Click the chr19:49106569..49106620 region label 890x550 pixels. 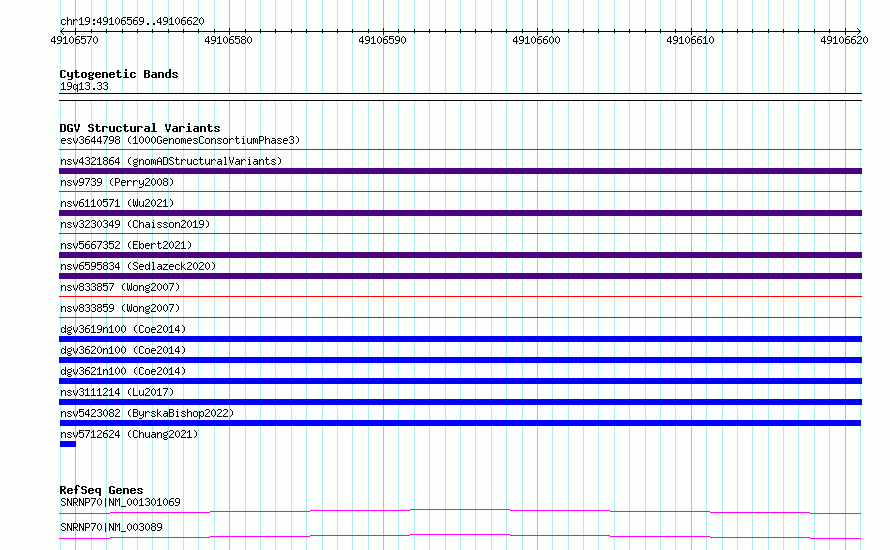pyautogui.click(x=132, y=21)
